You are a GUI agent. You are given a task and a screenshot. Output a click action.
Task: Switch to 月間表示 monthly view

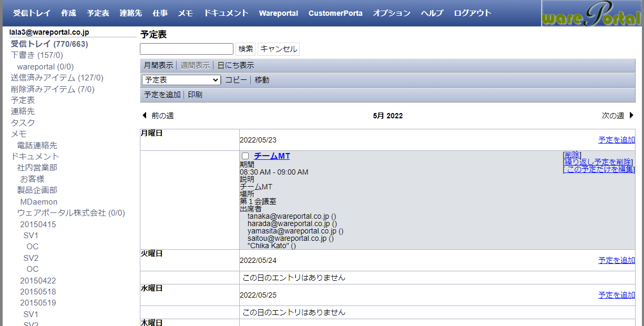(158, 65)
